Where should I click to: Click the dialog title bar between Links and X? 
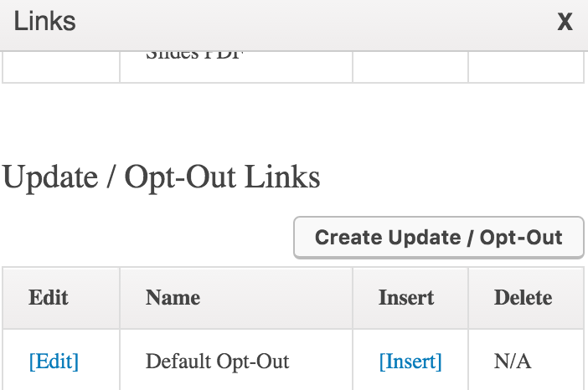[315, 23]
